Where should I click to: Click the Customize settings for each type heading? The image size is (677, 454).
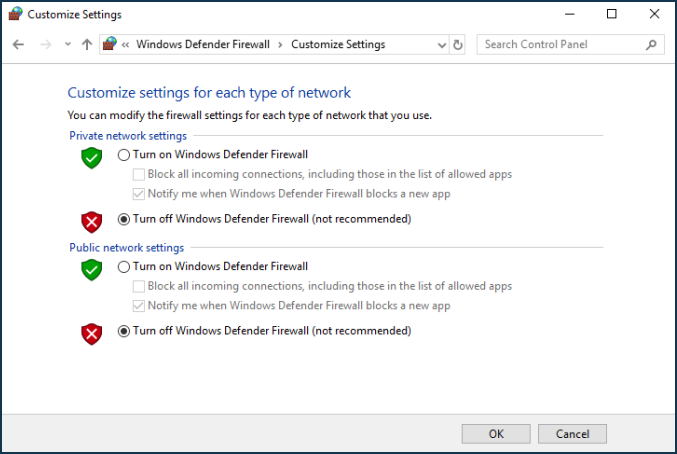[209, 93]
